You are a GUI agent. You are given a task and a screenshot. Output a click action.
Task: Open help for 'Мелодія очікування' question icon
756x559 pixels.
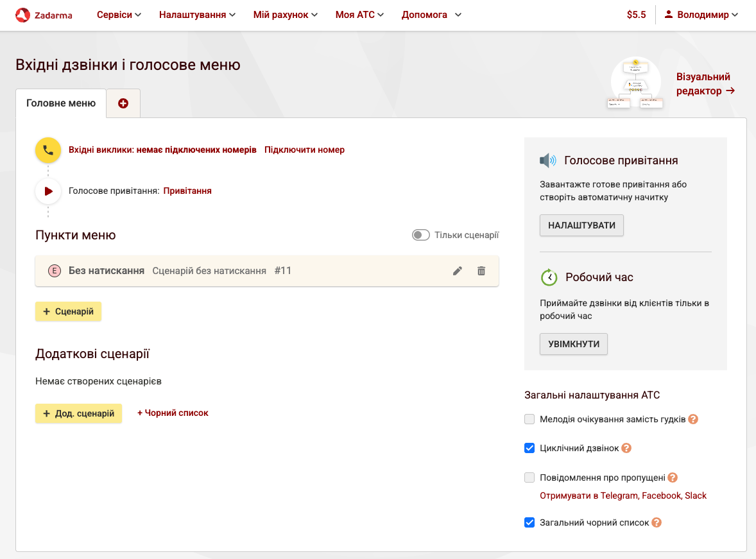pos(693,419)
